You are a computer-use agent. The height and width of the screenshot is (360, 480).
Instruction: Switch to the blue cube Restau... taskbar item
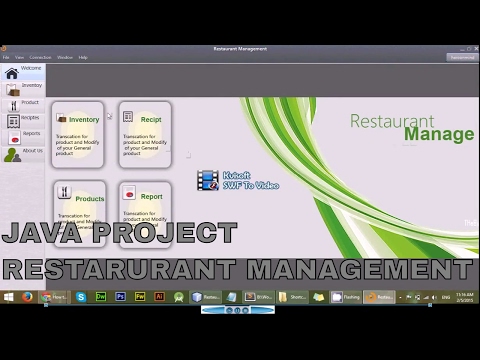tap(206, 297)
